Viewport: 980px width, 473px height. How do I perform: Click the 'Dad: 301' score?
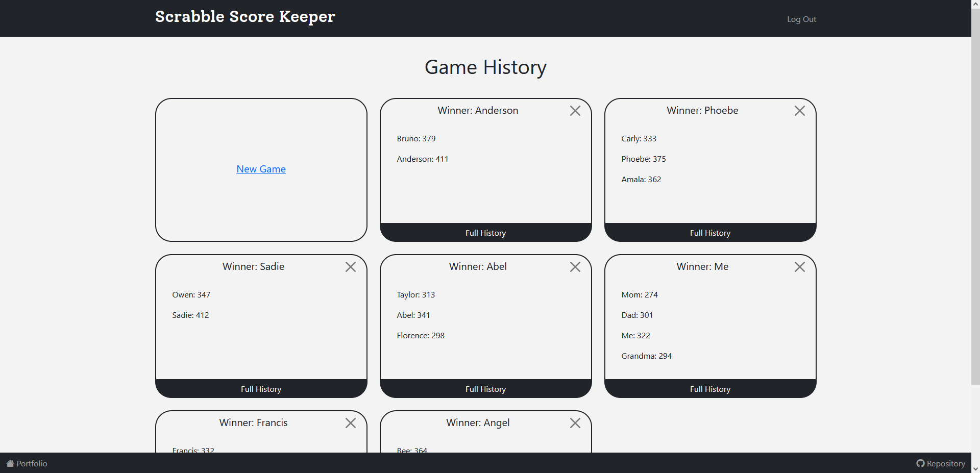pyautogui.click(x=637, y=315)
